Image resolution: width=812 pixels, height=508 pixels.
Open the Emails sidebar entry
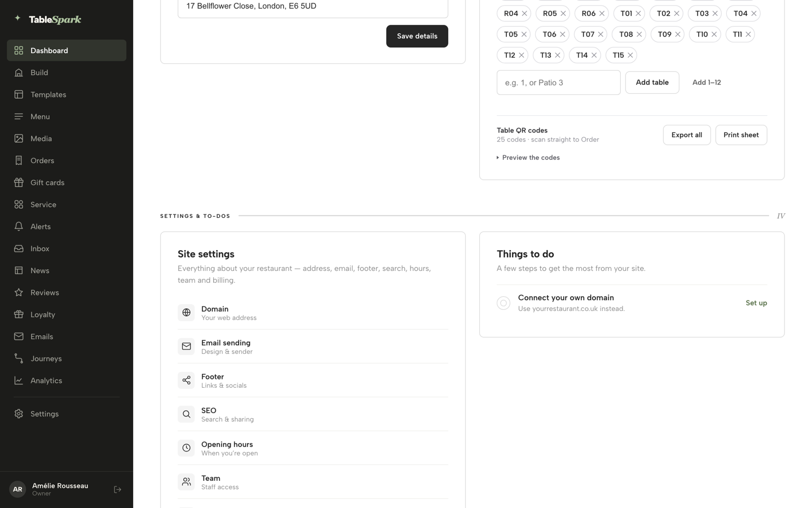pyautogui.click(x=67, y=336)
